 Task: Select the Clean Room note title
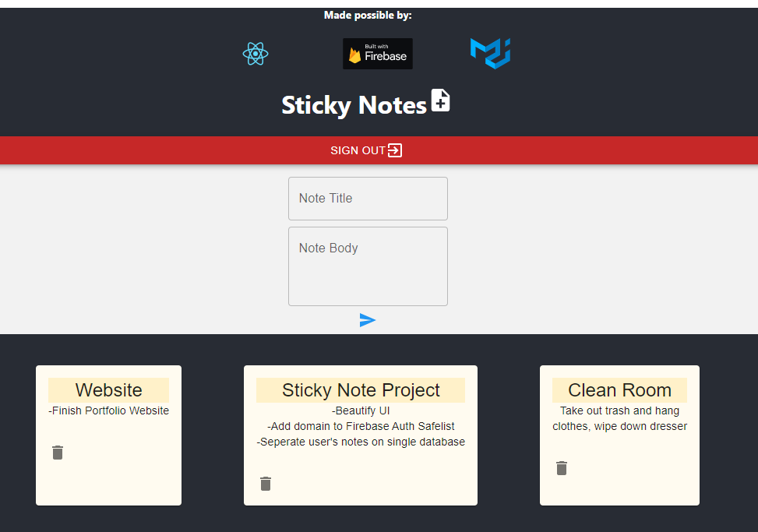click(620, 390)
